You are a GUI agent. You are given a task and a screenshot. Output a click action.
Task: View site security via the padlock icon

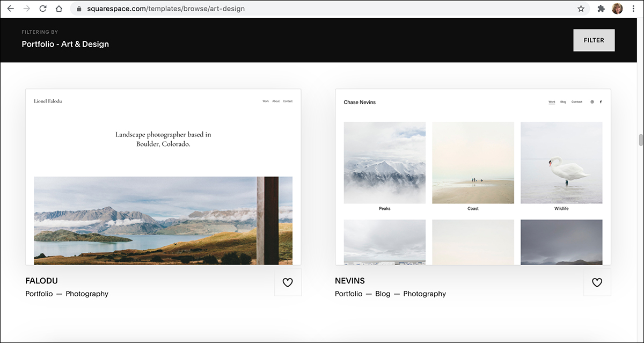point(78,9)
